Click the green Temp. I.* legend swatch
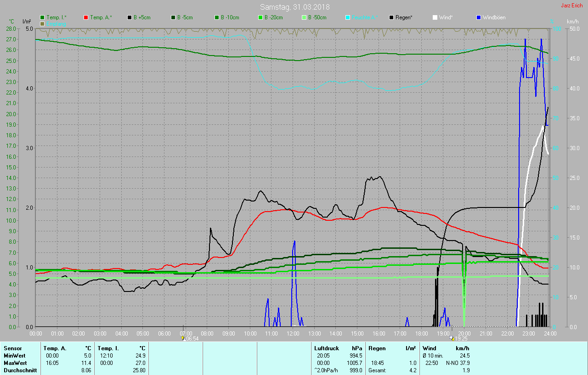 click(43, 17)
